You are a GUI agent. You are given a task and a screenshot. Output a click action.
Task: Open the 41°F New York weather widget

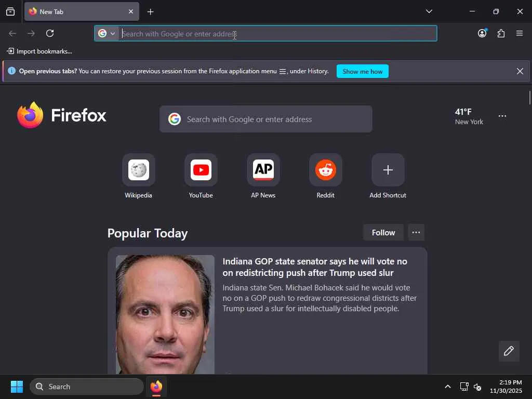coord(469,116)
